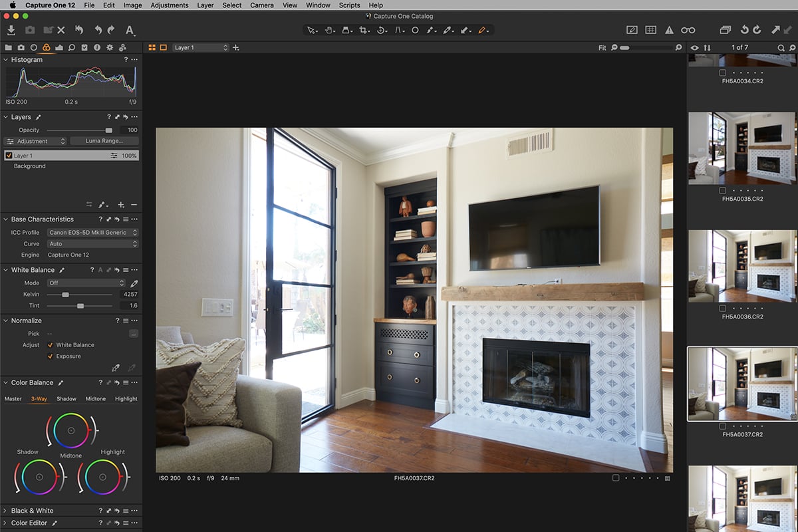Select the Pan hand cursor tool
The width and height of the screenshot is (798, 532).
(x=329, y=30)
